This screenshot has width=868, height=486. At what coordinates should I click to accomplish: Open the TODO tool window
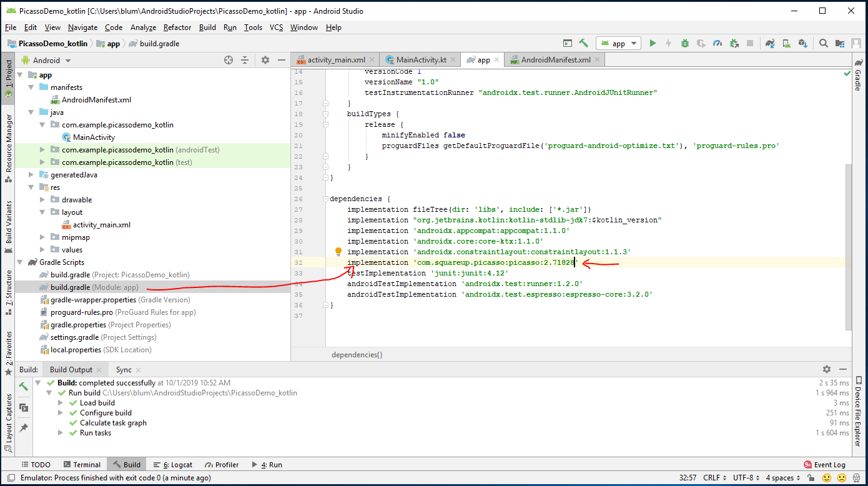point(36,465)
